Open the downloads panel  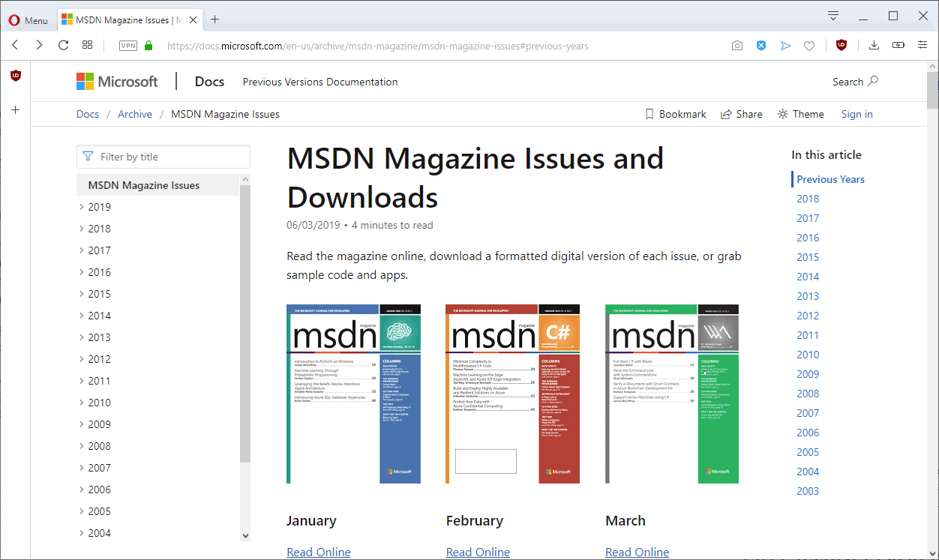click(x=874, y=45)
